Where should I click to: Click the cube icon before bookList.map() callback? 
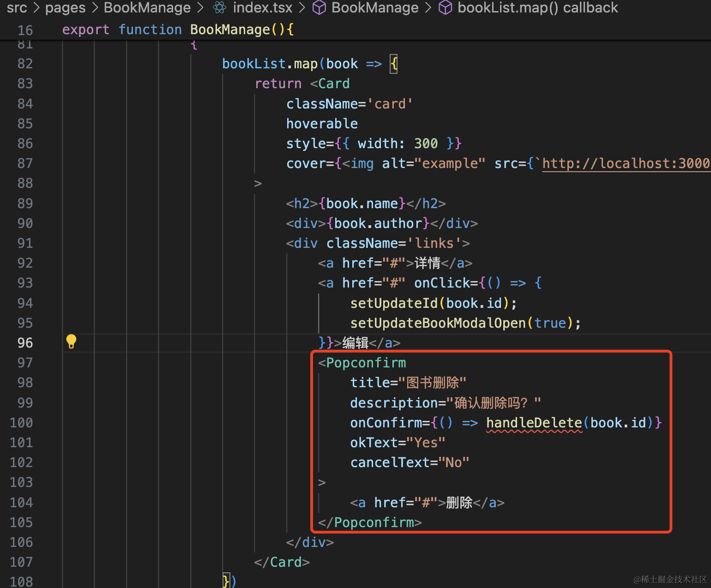click(445, 7)
